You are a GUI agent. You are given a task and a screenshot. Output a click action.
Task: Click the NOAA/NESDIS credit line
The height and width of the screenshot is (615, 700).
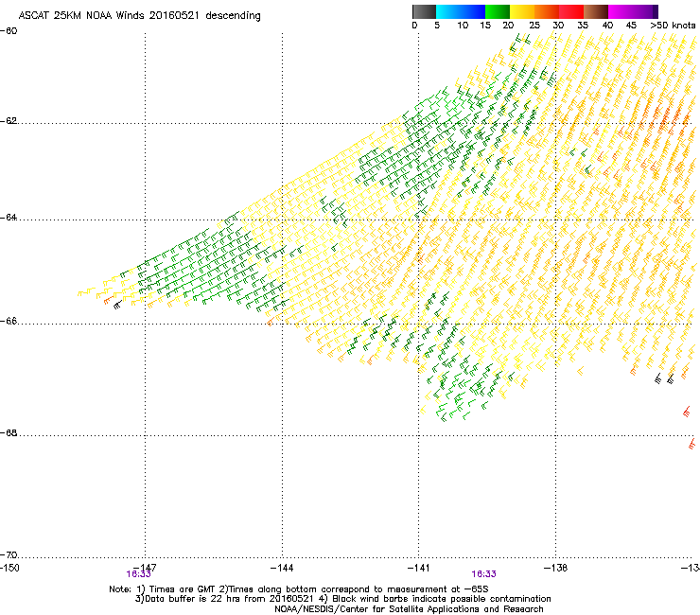[409, 609]
